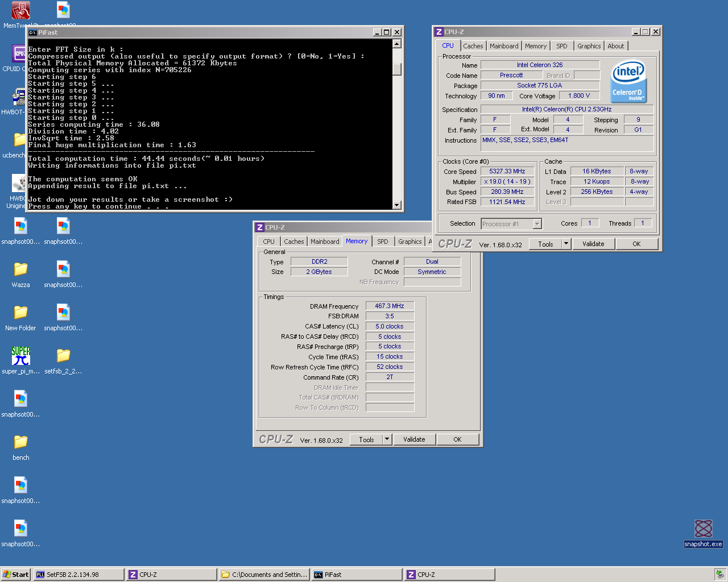728x582 pixels.
Task: Select the snapshot file icon beside New Folder
Action: [x=63, y=312]
